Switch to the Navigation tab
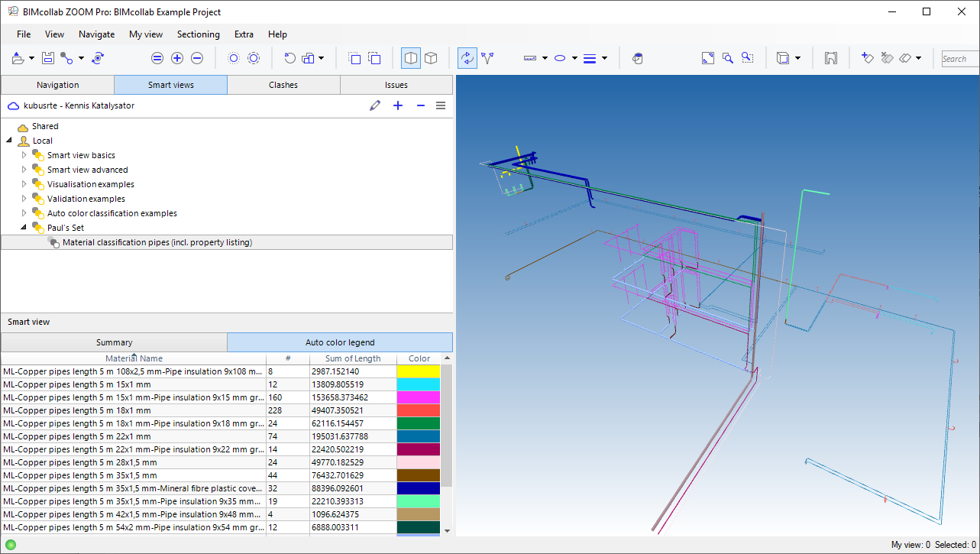This screenshot has width=980, height=554. pos(57,85)
